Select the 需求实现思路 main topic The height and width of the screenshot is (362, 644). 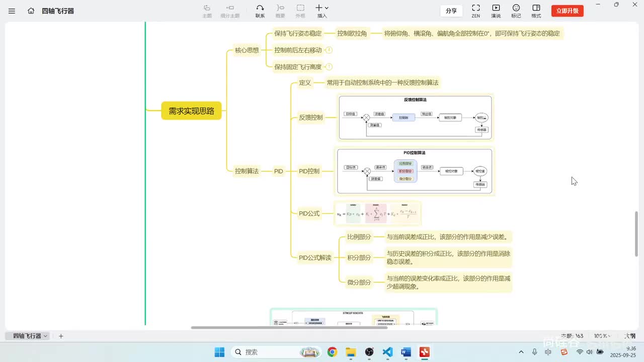[x=191, y=111]
